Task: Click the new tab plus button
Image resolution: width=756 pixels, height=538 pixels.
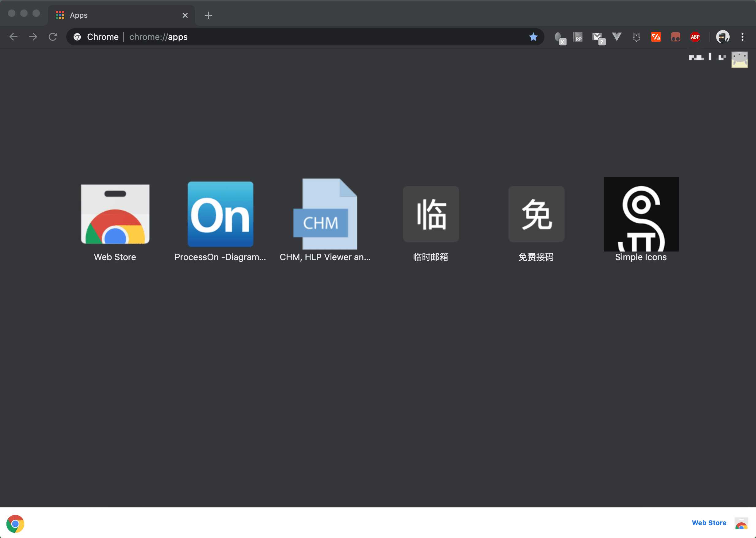Action: coord(208,15)
